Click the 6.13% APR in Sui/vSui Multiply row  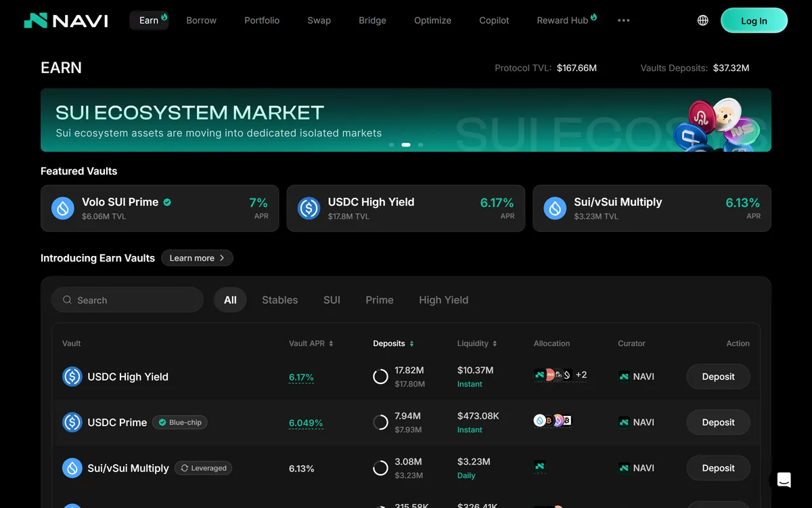(x=302, y=468)
